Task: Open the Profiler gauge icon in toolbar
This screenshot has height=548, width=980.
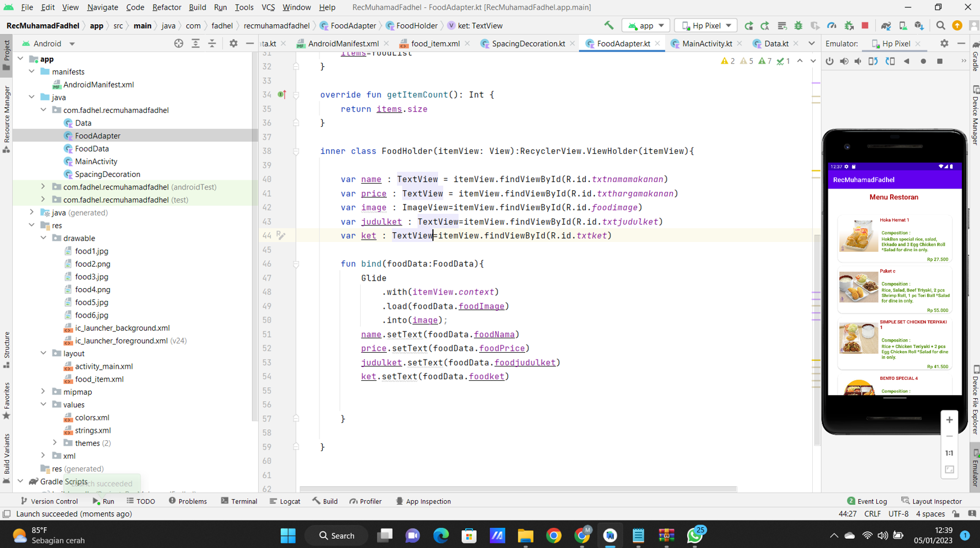Action: pyautogui.click(x=831, y=25)
